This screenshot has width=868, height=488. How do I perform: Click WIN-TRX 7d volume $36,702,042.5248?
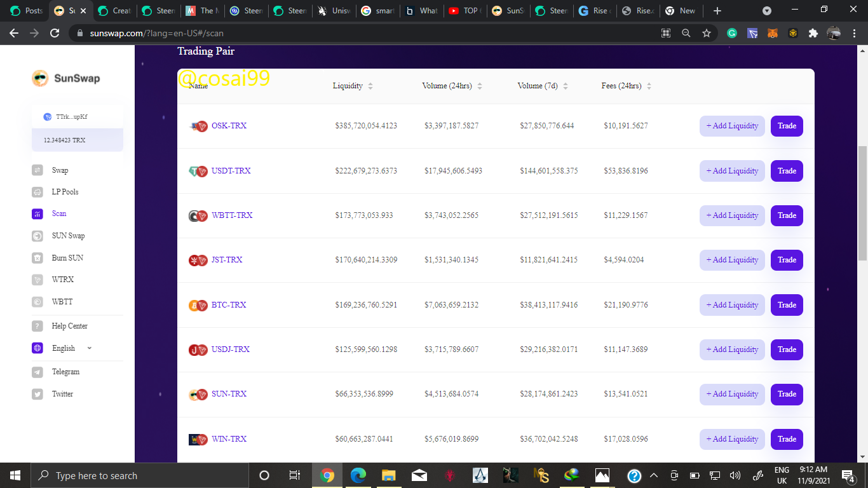point(549,439)
